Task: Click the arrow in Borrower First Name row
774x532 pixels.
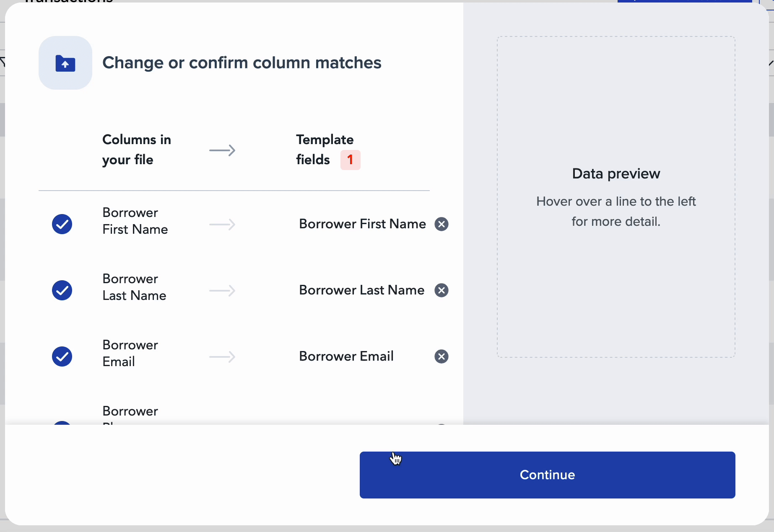Action: click(222, 225)
